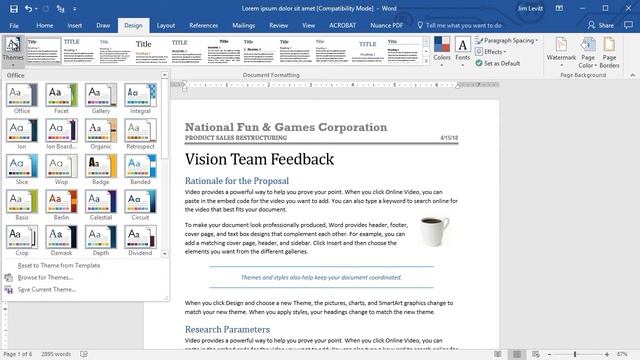Click the Undo arrow icon
This screenshot has height=360, width=640.
coord(28,9)
